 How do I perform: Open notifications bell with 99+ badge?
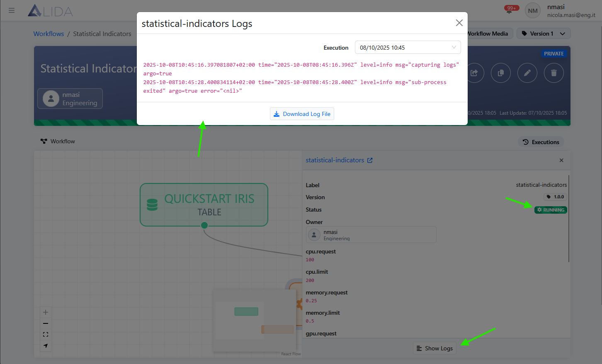tap(510, 10)
